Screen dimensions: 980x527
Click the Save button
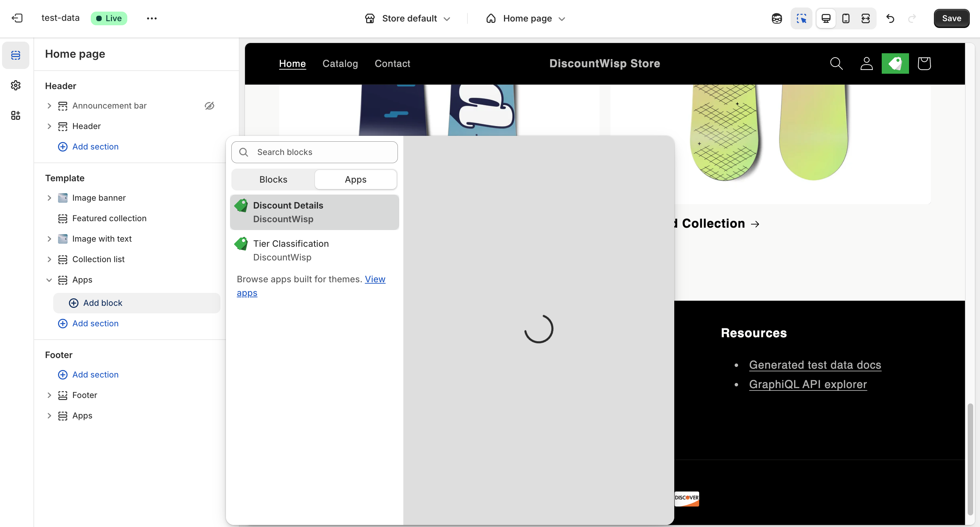tap(951, 18)
